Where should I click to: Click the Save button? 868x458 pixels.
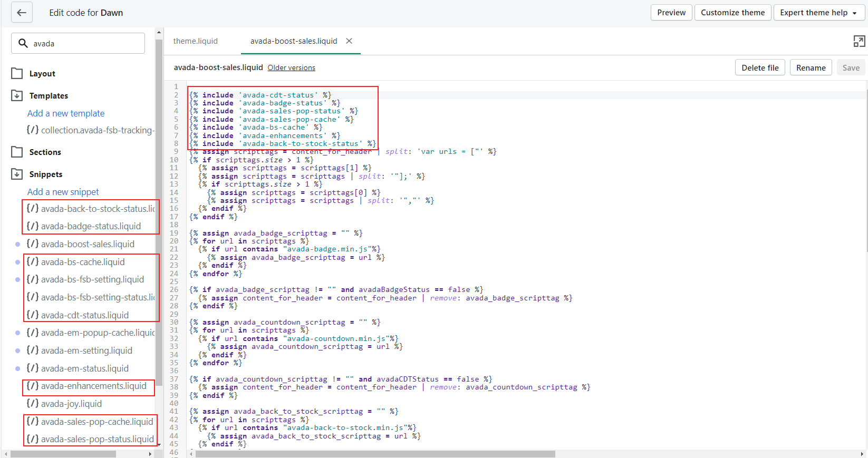(851, 67)
